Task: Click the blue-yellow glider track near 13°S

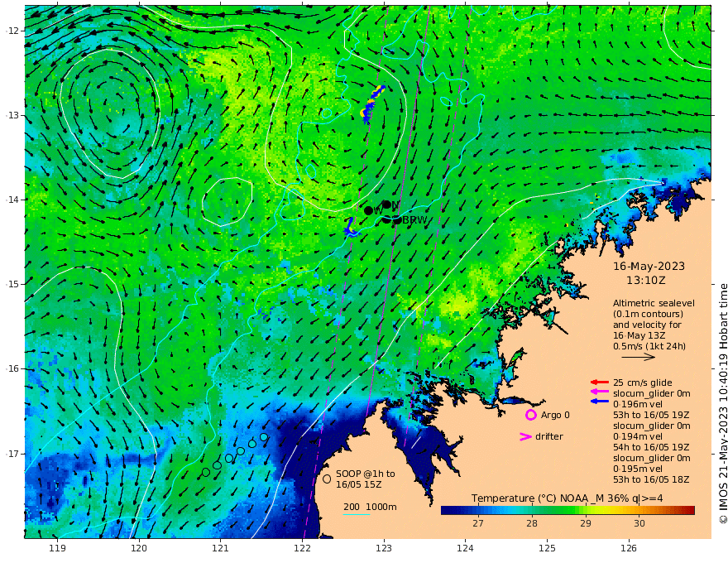Action: (x=372, y=104)
